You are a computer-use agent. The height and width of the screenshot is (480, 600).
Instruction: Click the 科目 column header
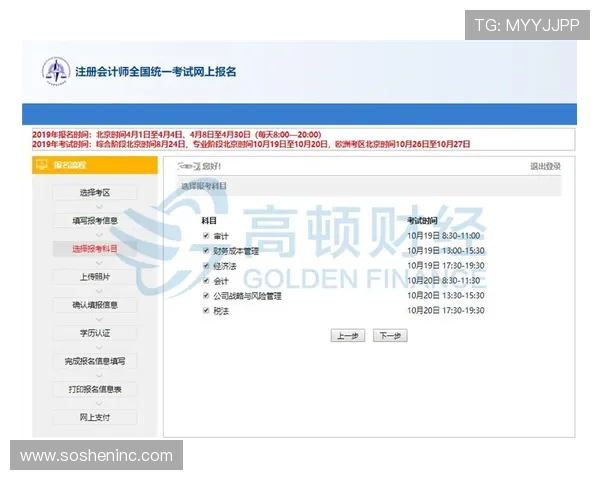[x=209, y=220]
